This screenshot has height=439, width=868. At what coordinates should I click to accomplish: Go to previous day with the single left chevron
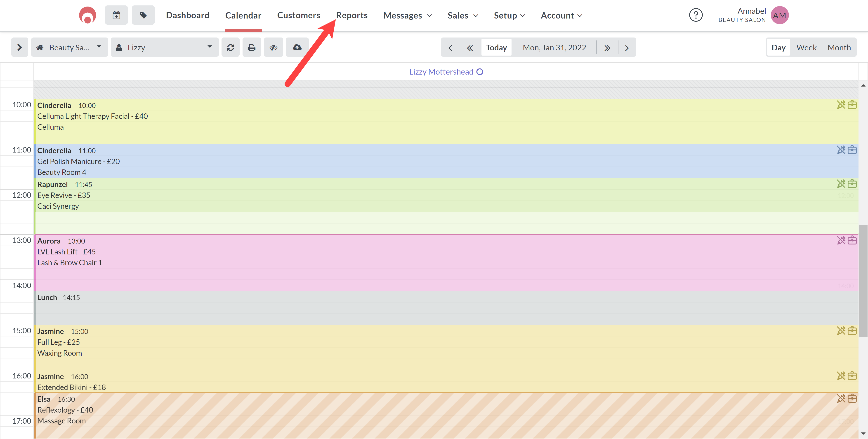[x=450, y=48]
